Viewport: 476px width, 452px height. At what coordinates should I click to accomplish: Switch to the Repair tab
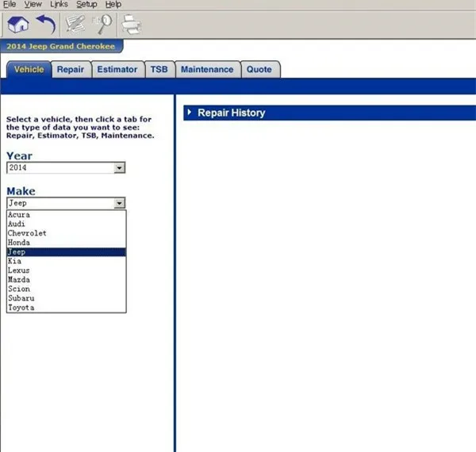[x=71, y=70]
